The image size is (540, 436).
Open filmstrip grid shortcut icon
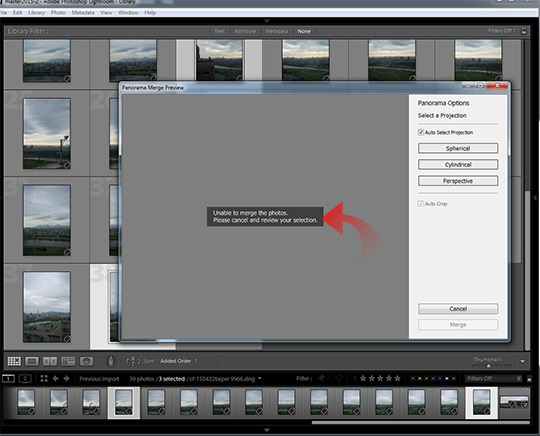click(44, 378)
